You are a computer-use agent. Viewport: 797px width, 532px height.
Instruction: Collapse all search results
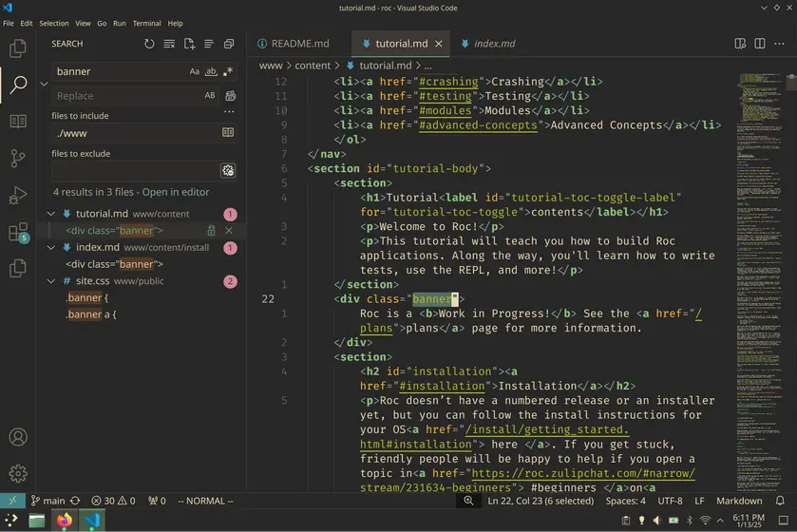pos(229,44)
